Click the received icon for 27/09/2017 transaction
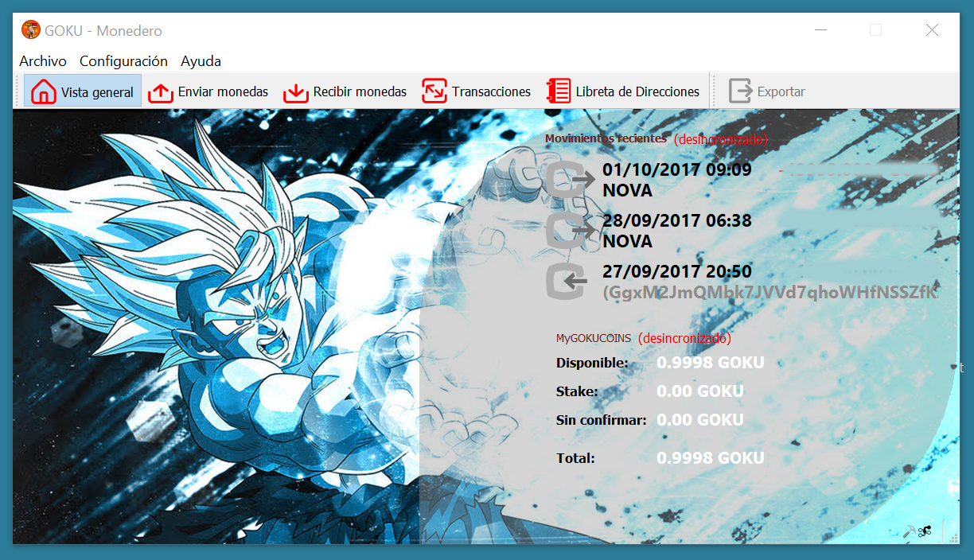Viewport: 974px width, 560px height. click(567, 281)
